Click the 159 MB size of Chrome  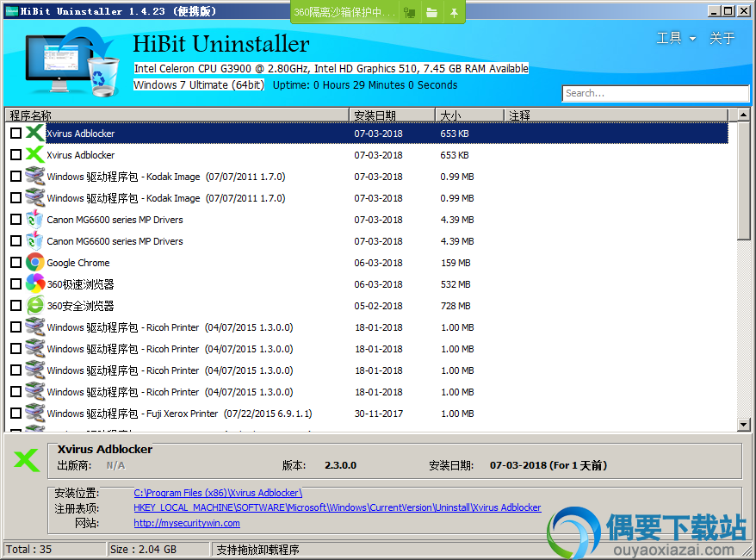pyautogui.click(x=455, y=263)
